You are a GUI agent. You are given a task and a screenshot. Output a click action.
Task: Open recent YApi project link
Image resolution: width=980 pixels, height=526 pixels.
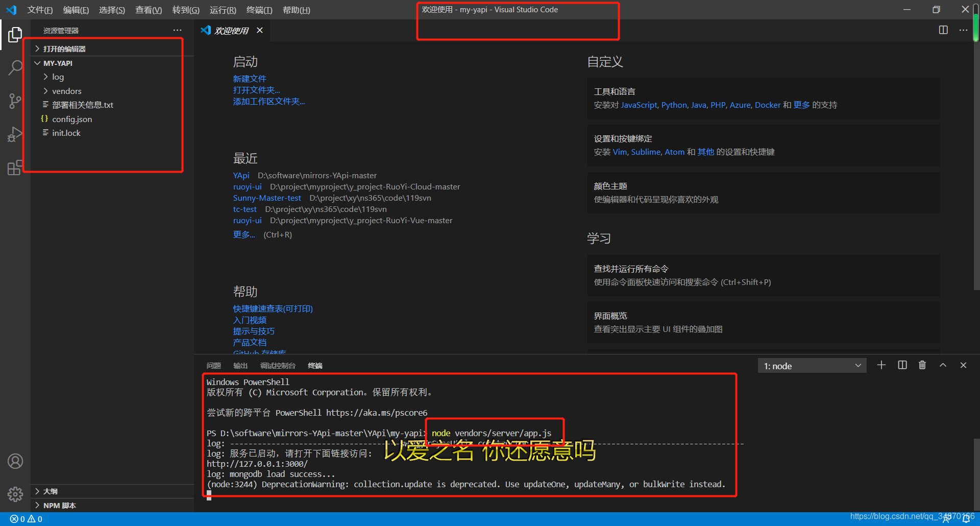point(241,175)
